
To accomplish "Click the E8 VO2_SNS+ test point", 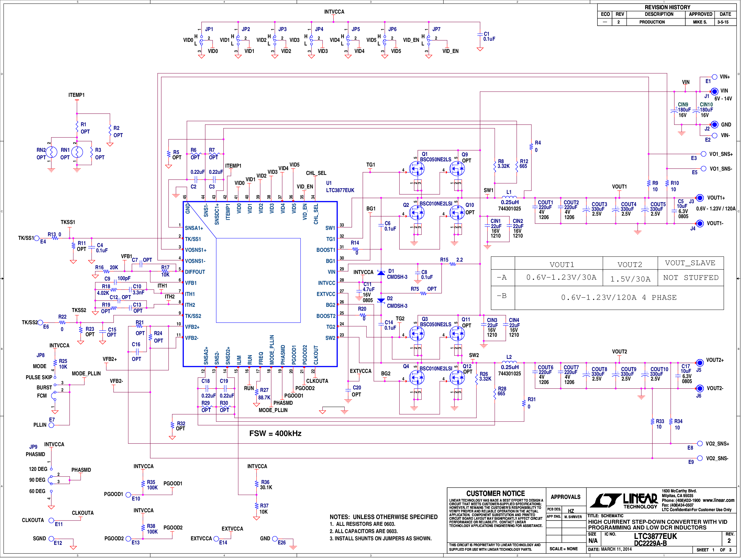I will (x=700, y=444).
